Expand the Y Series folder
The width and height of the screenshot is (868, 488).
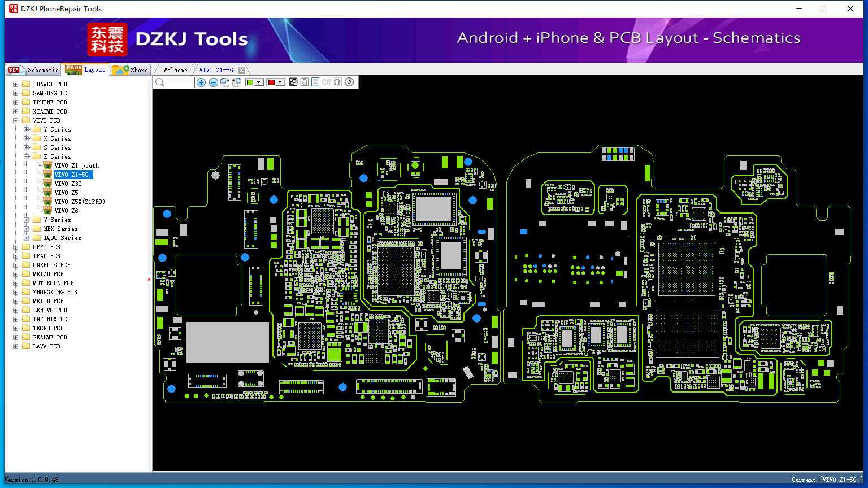[27, 129]
